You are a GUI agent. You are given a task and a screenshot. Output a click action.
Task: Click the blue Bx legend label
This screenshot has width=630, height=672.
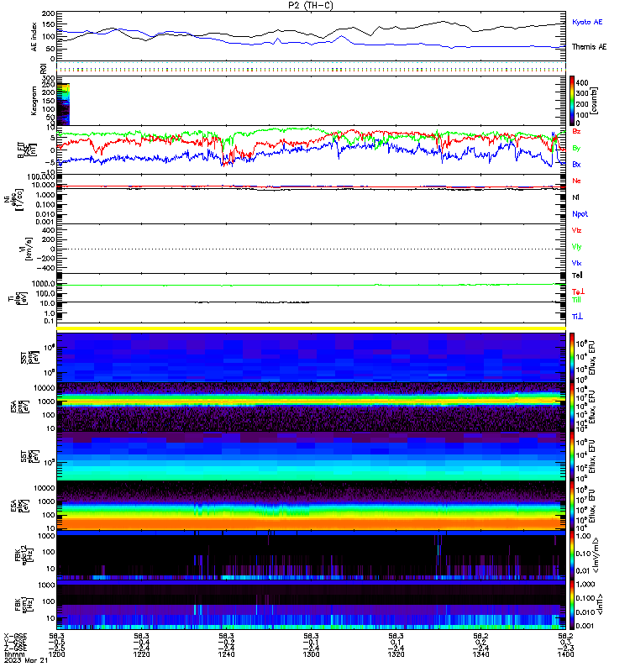click(576, 165)
